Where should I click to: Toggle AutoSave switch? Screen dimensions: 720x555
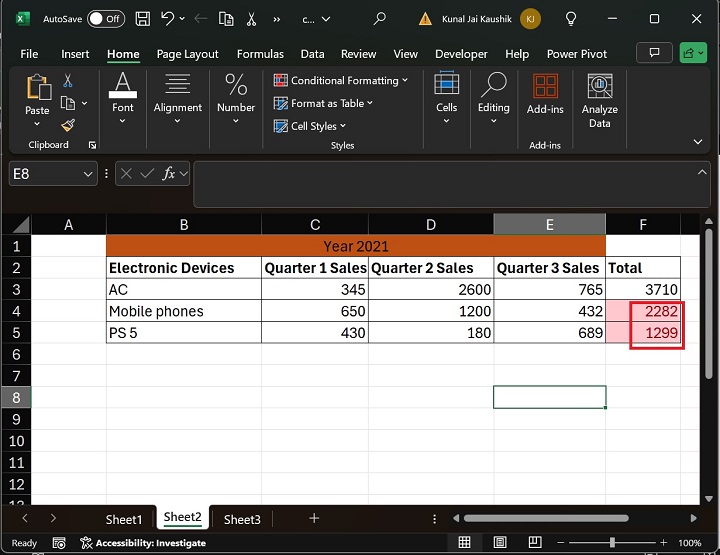106,19
